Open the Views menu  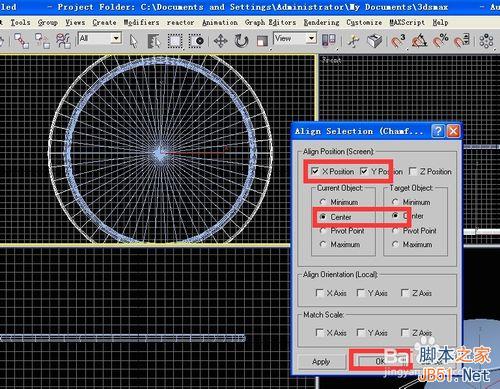(x=75, y=22)
